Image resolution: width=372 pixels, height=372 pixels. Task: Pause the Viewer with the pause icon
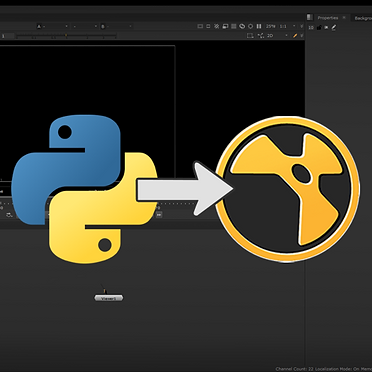coord(259,26)
